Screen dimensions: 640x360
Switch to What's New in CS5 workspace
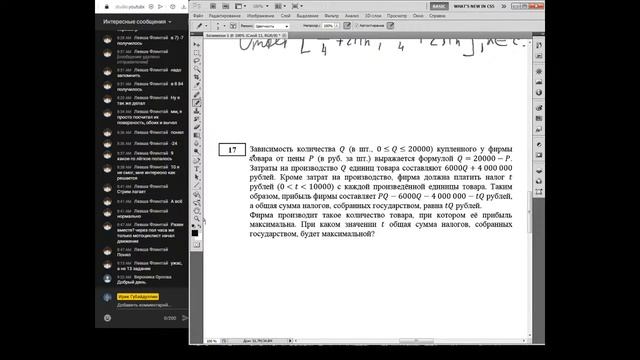(474, 6)
